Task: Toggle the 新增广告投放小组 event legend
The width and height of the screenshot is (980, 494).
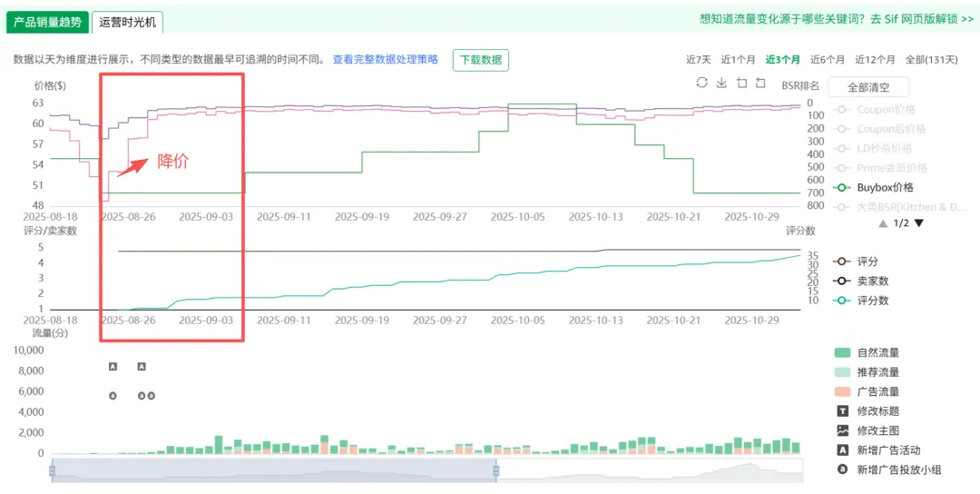Action: pos(888,469)
